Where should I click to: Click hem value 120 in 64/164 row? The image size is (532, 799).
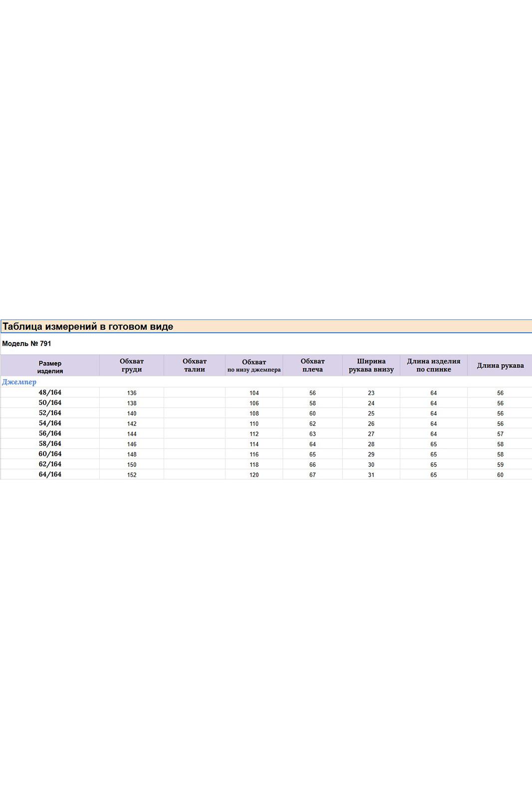pos(254,475)
